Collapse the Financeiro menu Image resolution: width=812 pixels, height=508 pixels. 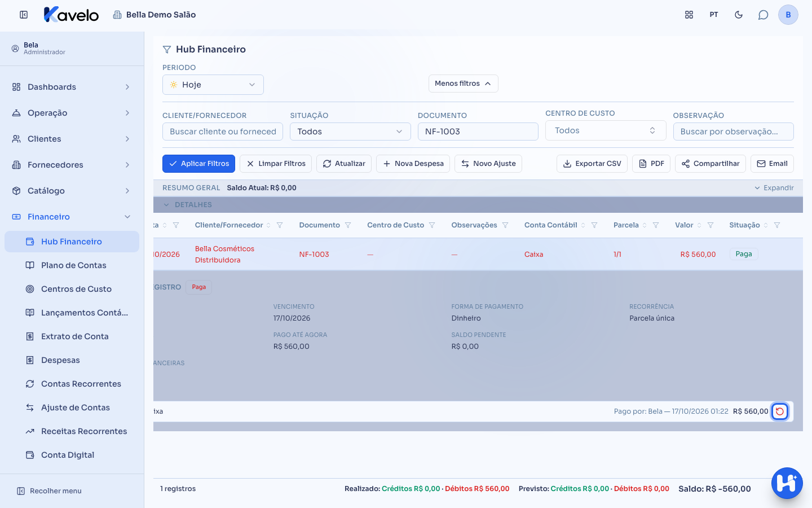point(72,217)
